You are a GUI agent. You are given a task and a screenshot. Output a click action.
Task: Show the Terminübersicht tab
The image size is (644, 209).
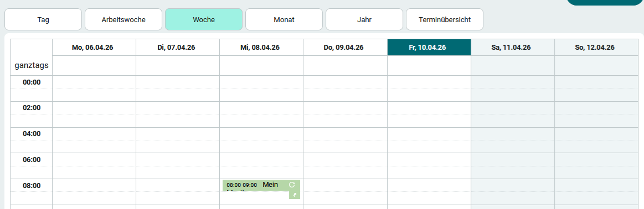(x=445, y=20)
